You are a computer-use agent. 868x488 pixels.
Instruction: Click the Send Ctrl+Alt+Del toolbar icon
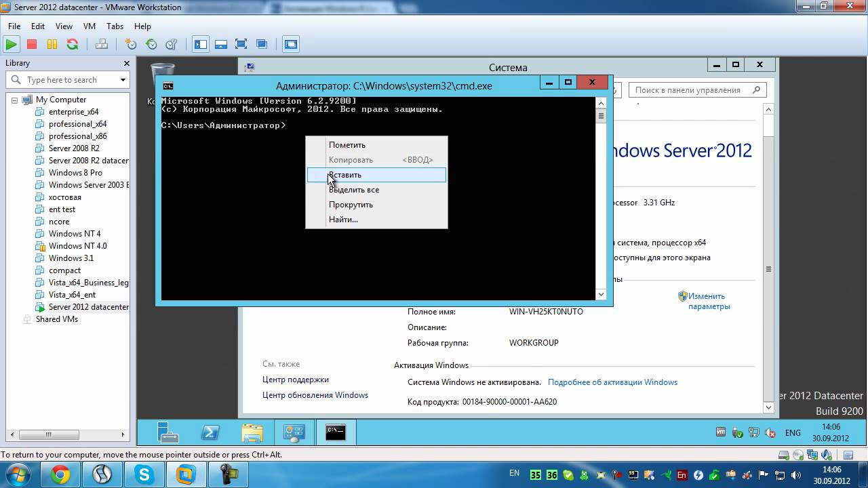[102, 44]
